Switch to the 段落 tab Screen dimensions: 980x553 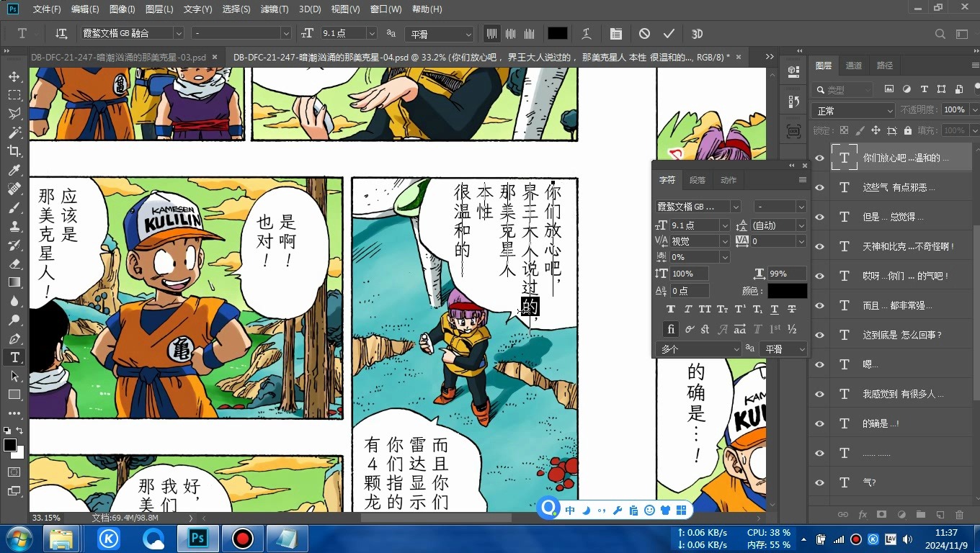(698, 180)
